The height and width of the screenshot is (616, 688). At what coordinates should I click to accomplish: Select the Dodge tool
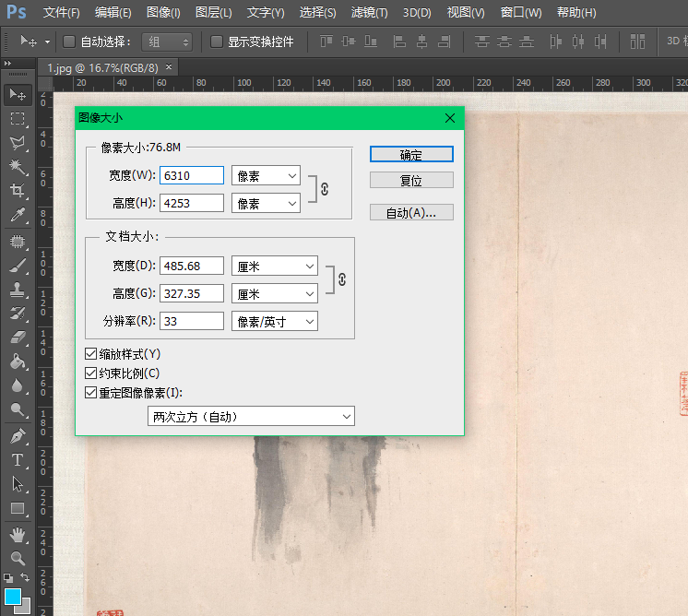[x=18, y=409]
